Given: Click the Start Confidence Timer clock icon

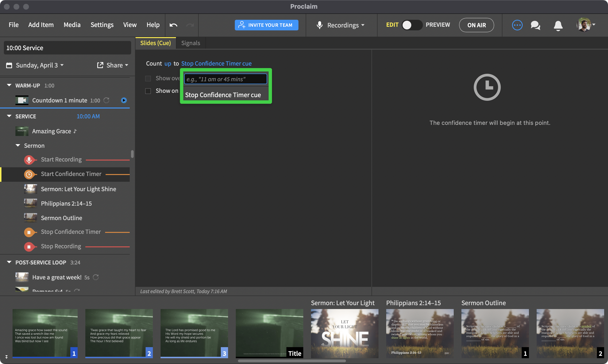Looking at the screenshot, I should [29, 174].
